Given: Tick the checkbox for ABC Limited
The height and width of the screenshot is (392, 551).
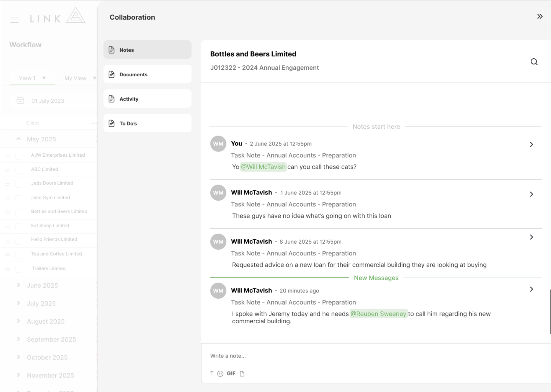Looking at the screenshot, I should pos(19,170).
